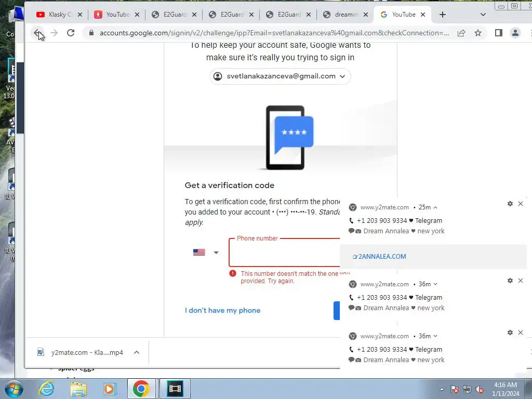Switch to the third E2Guard tab

(283, 15)
